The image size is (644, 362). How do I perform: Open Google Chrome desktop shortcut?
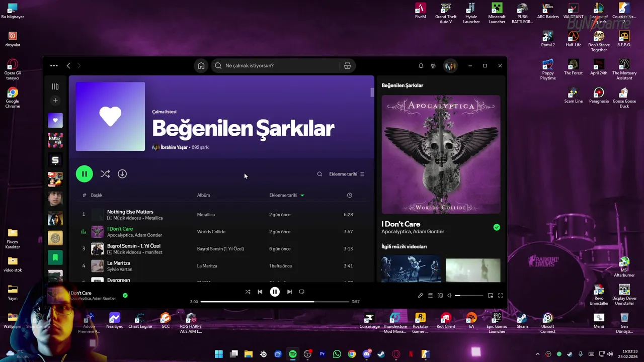click(13, 98)
